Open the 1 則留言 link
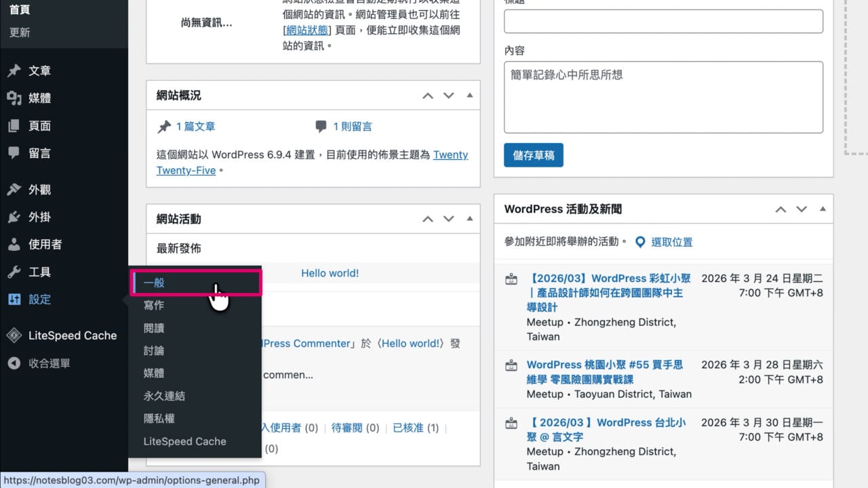 [x=352, y=127]
